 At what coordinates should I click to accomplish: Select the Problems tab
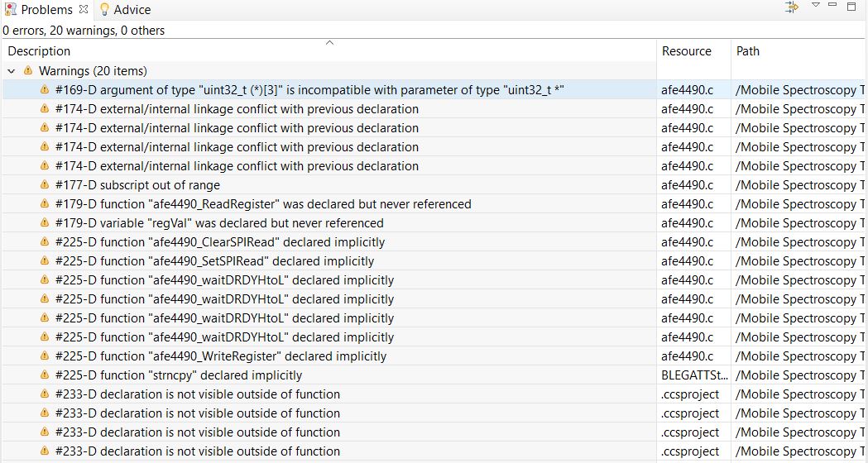[x=46, y=10]
